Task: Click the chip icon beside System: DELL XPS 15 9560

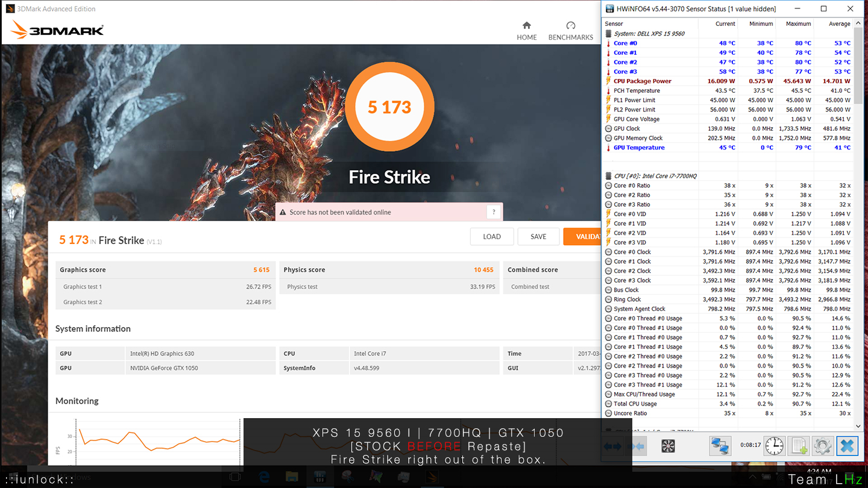Action: pos(608,34)
